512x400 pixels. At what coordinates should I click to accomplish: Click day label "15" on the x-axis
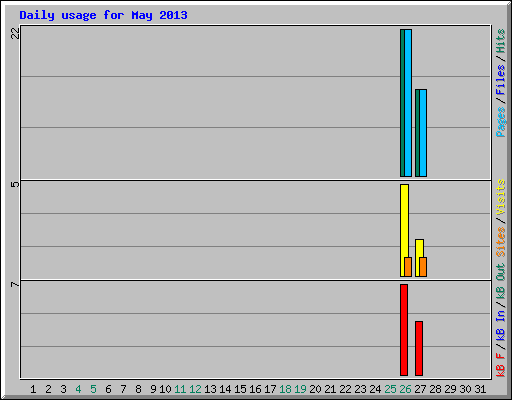pos(240,389)
